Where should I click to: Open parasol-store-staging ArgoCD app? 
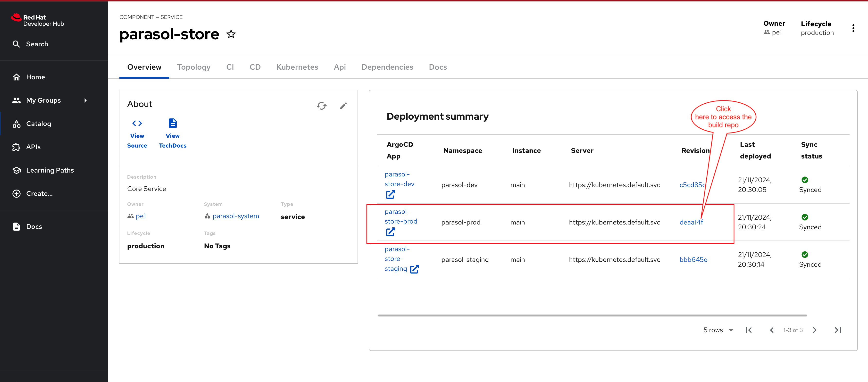pos(397,259)
